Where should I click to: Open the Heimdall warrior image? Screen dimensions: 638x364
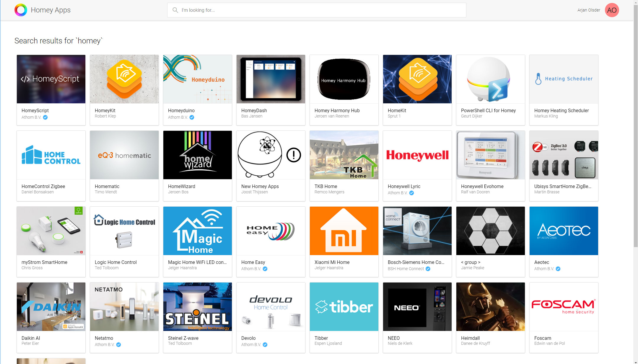(491, 307)
